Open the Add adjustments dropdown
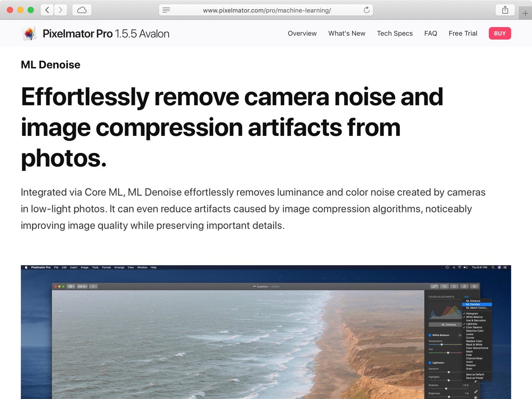 point(466,297)
